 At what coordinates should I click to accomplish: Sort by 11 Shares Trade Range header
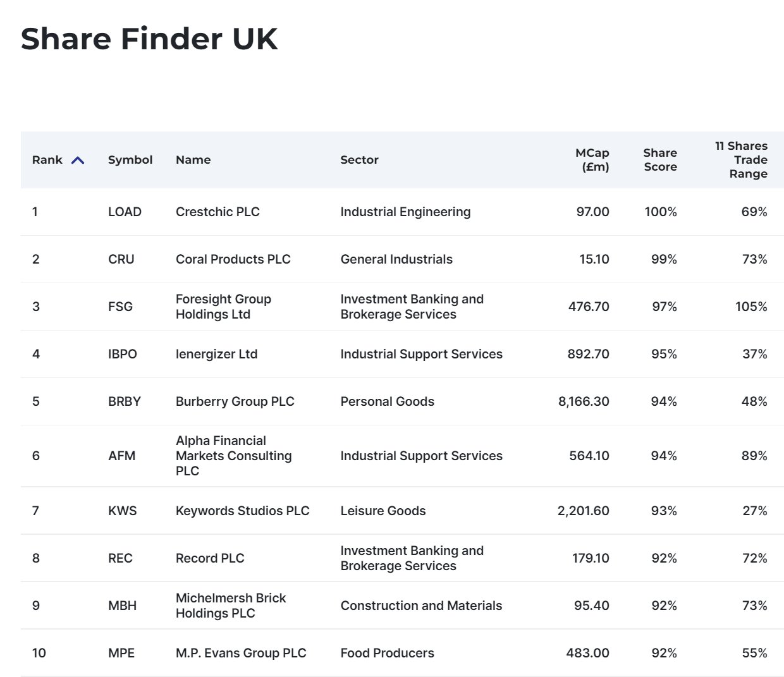point(742,160)
